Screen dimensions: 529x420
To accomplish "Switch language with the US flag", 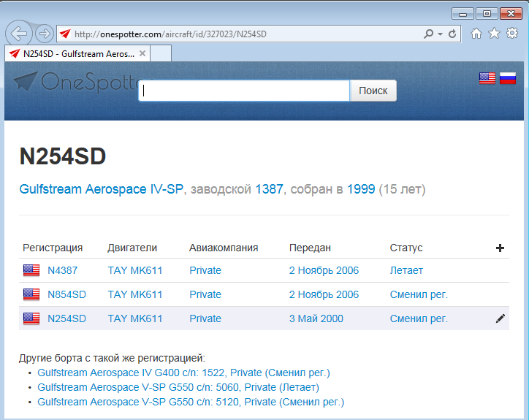I will pyautogui.click(x=487, y=78).
